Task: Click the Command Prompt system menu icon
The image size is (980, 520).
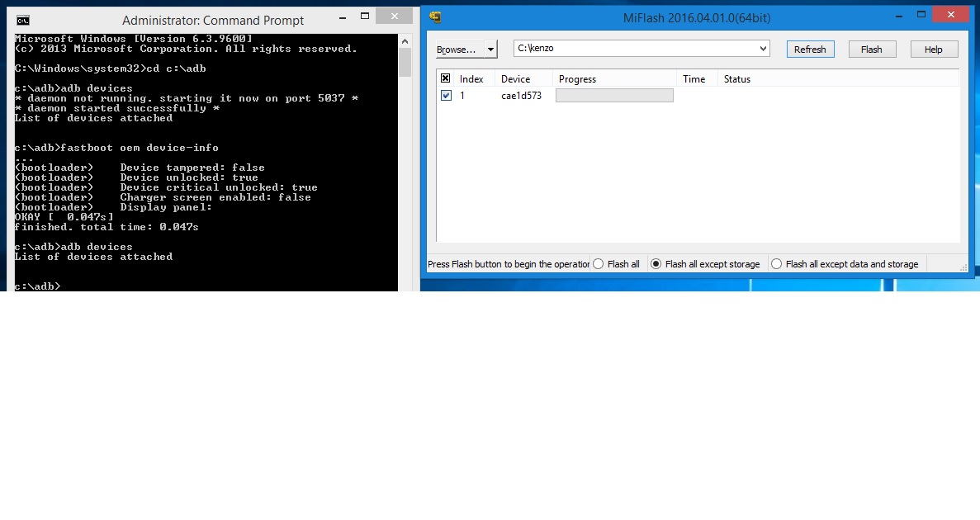Action: click(x=24, y=21)
